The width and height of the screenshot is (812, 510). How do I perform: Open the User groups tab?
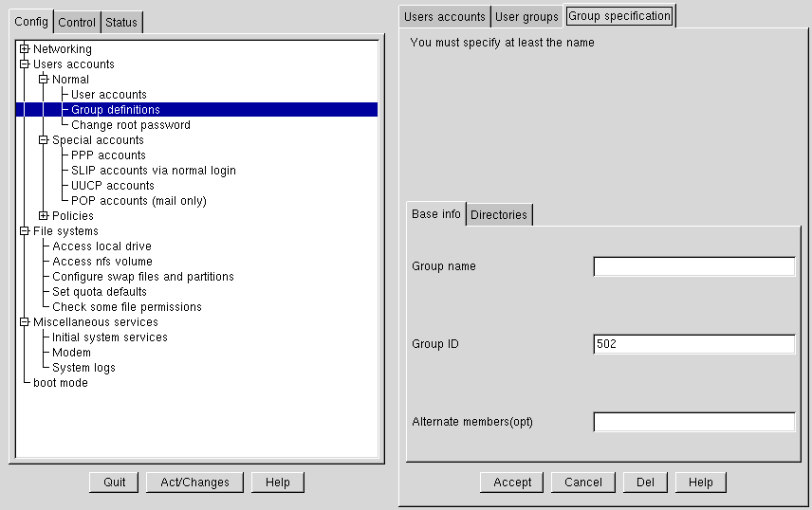pos(526,17)
